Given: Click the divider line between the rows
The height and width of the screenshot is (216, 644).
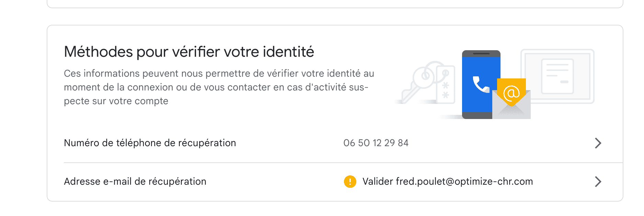Looking at the screenshot, I should (x=343, y=163).
